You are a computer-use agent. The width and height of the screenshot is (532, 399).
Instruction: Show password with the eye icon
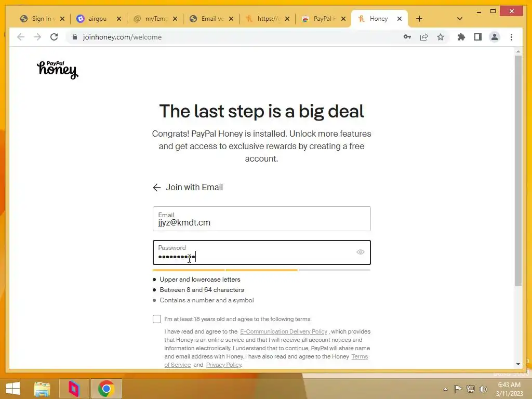tap(361, 252)
